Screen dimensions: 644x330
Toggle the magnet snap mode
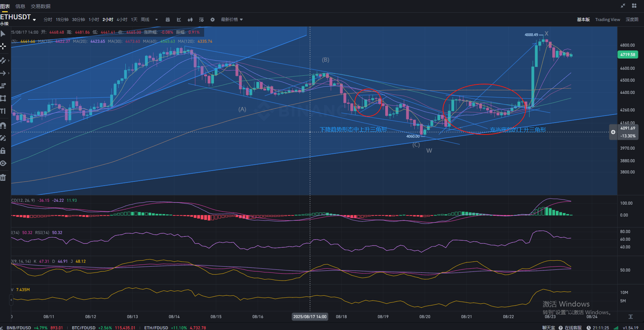[x=3, y=125]
